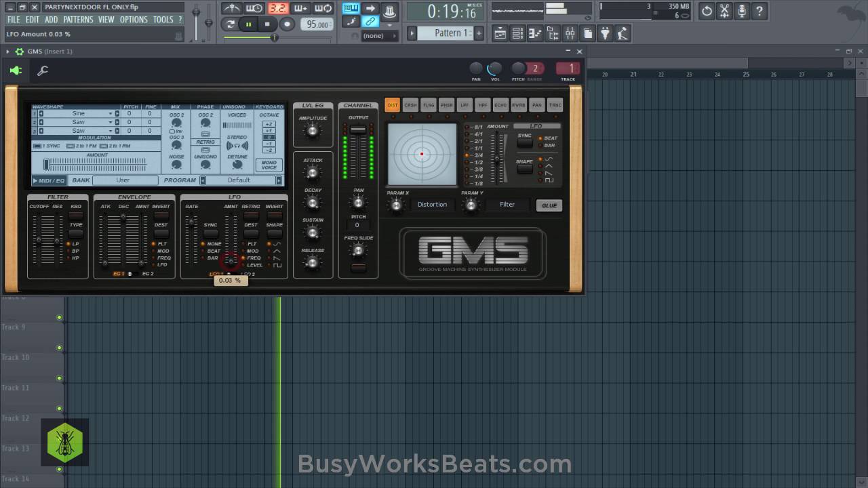Open the TOOLS menu
This screenshot has height=488, width=868.
point(163,20)
